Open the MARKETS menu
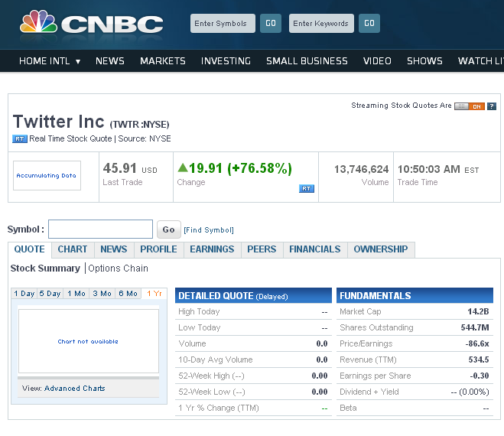Image resolution: width=504 pixels, height=436 pixels. (x=163, y=60)
